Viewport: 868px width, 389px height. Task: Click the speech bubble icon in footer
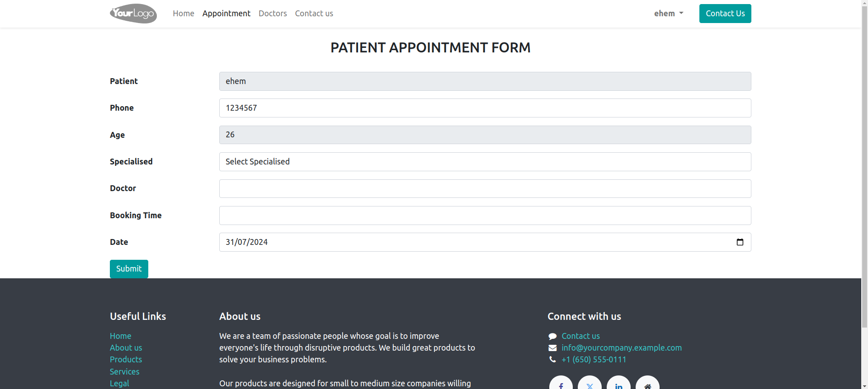click(x=552, y=336)
